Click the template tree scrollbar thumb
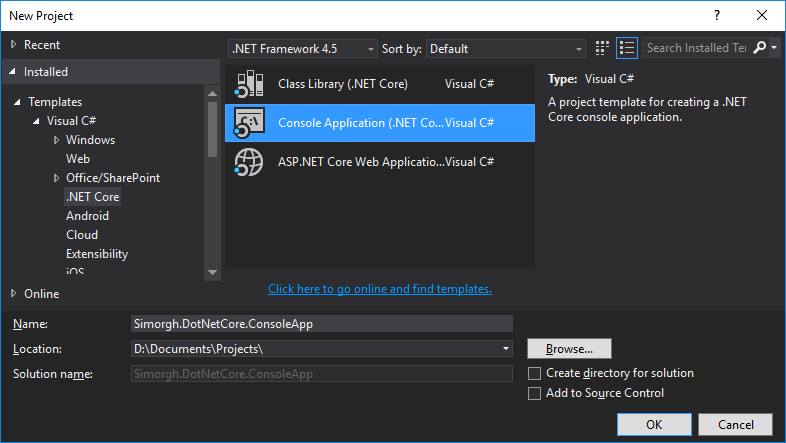This screenshot has width=786, height=443. pos(213,129)
